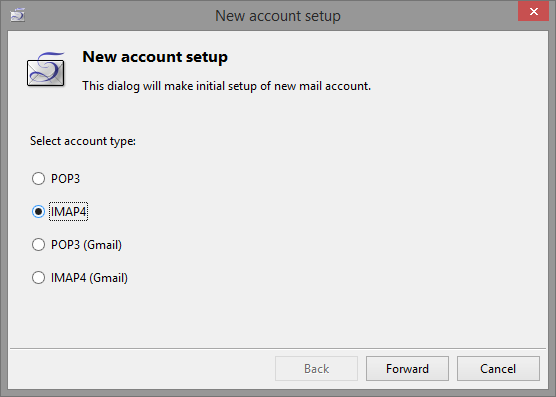
Task: Choose the IMAP4 (Gmail) radio button
Action: (38, 278)
